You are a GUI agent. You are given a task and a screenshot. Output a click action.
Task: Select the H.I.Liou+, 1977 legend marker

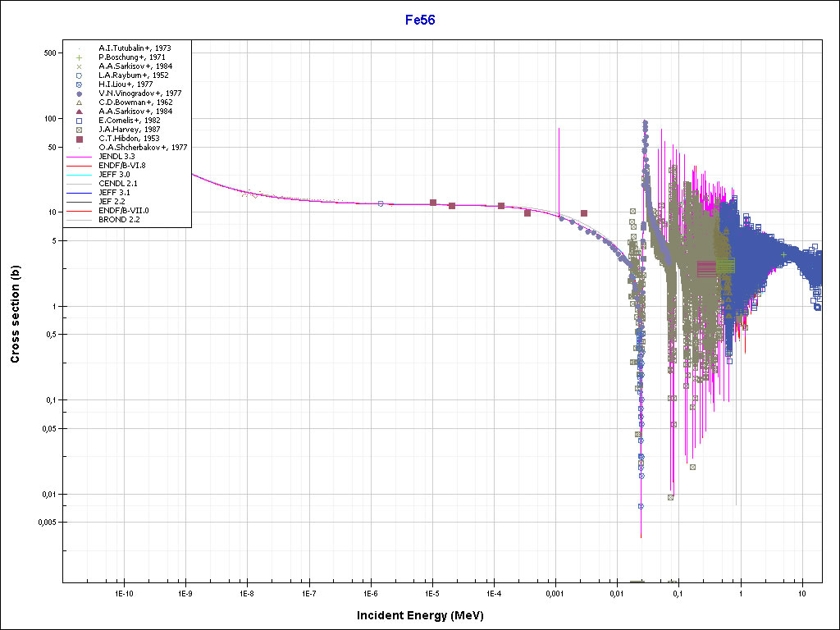click(80, 84)
